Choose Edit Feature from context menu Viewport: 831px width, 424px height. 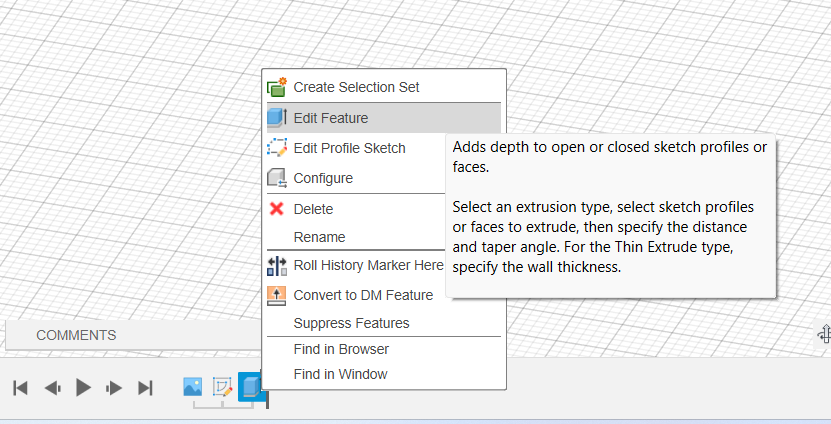tap(384, 118)
